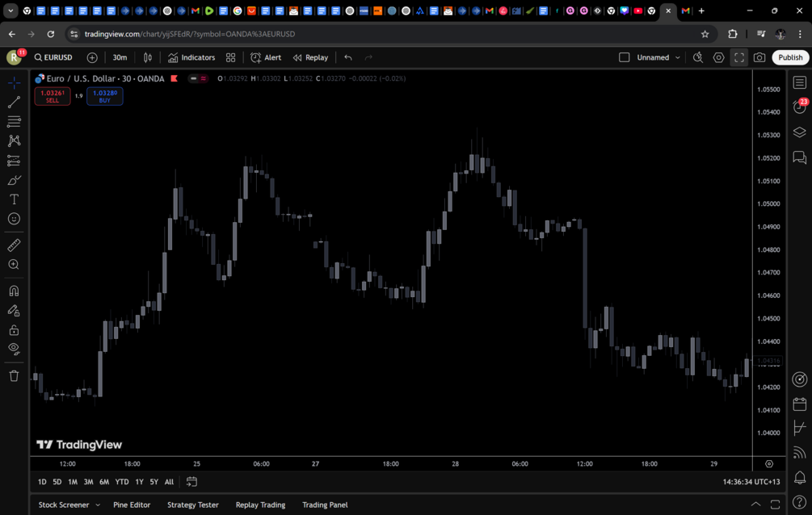Expand the Stock Screener dropdown arrow
Image resolution: width=812 pixels, height=515 pixels.
(97, 505)
